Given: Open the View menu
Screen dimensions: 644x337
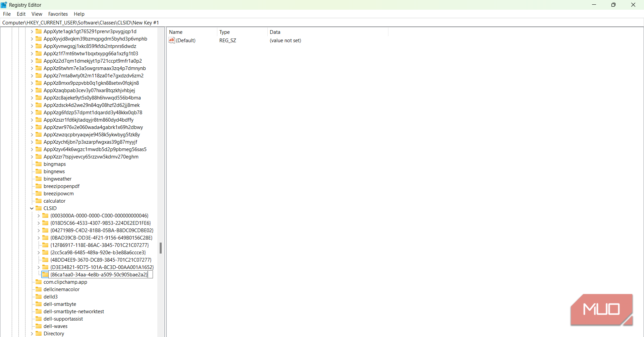Looking at the screenshot, I should (x=37, y=14).
